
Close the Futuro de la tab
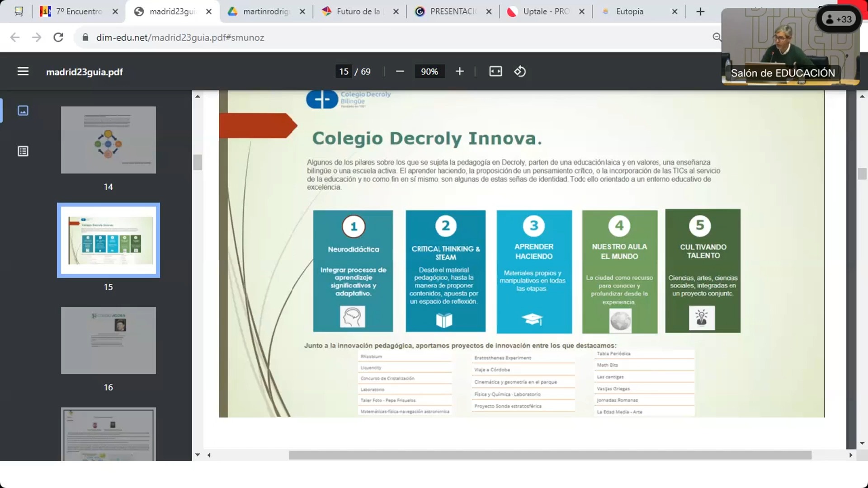pos(396,12)
